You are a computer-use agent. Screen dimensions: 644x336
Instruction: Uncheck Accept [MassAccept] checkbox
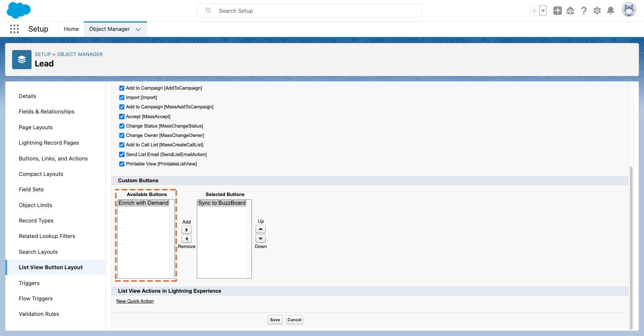[122, 116]
